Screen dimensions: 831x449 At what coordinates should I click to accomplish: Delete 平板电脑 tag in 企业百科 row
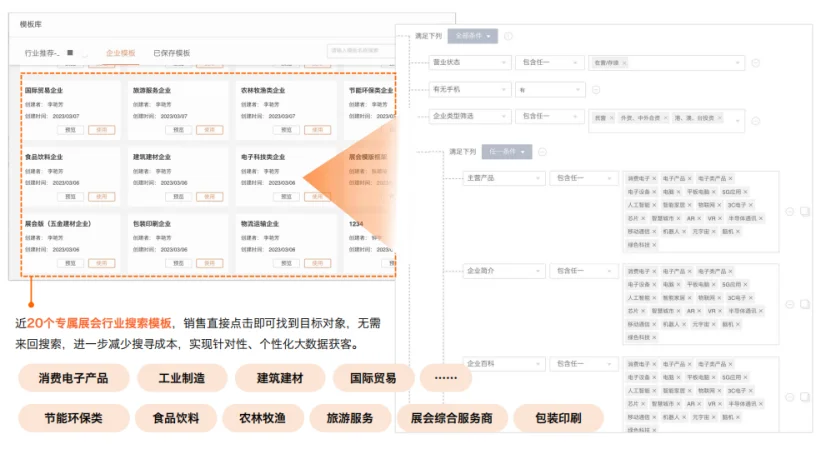click(x=713, y=377)
